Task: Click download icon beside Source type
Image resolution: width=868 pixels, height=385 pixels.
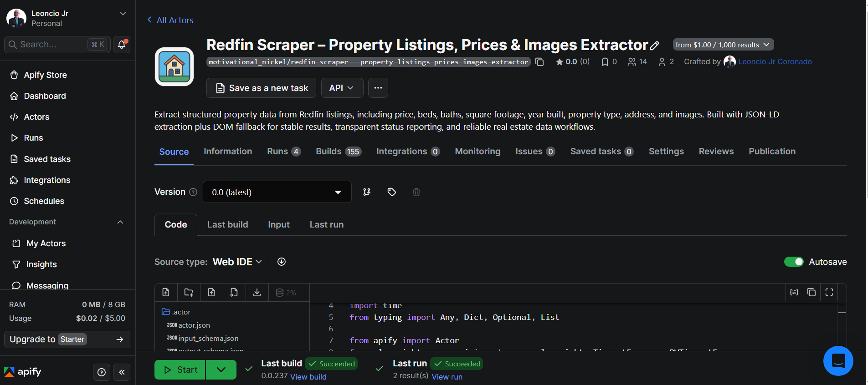Action: click(282, 262)
